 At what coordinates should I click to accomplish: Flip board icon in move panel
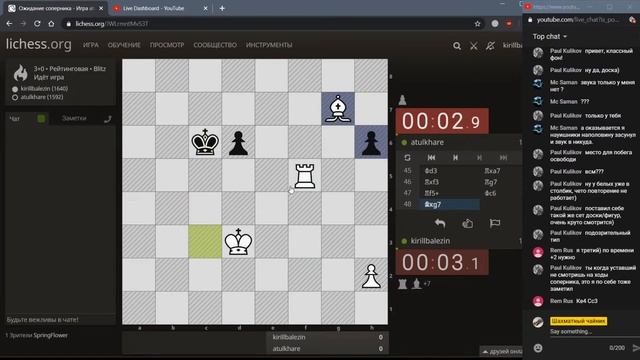[407, 158]
